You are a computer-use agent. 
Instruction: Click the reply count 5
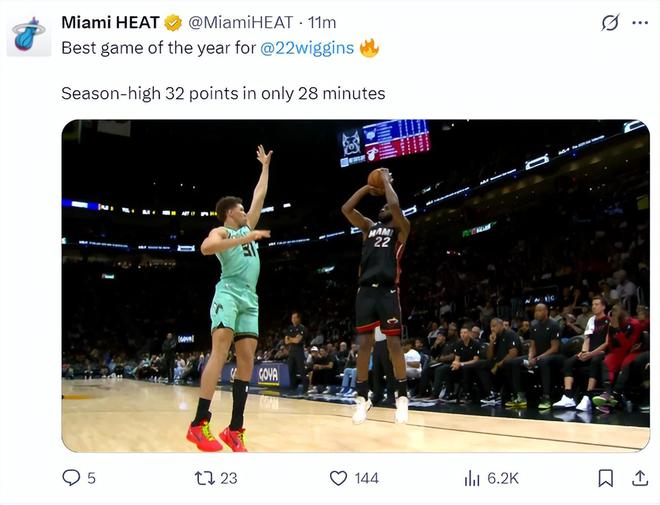pos(91,478)
